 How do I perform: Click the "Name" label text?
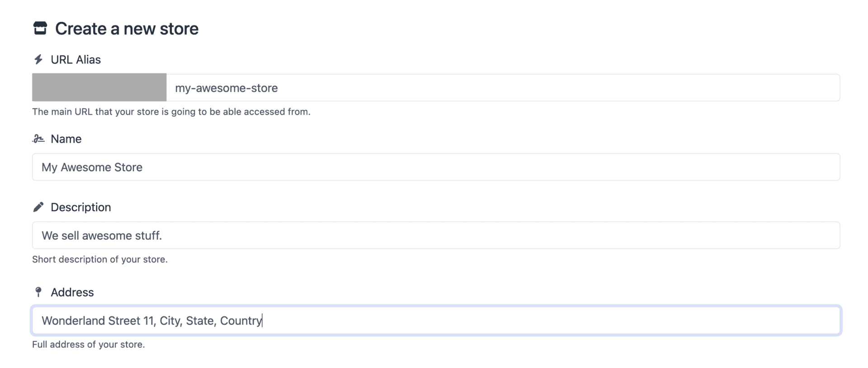66,139
